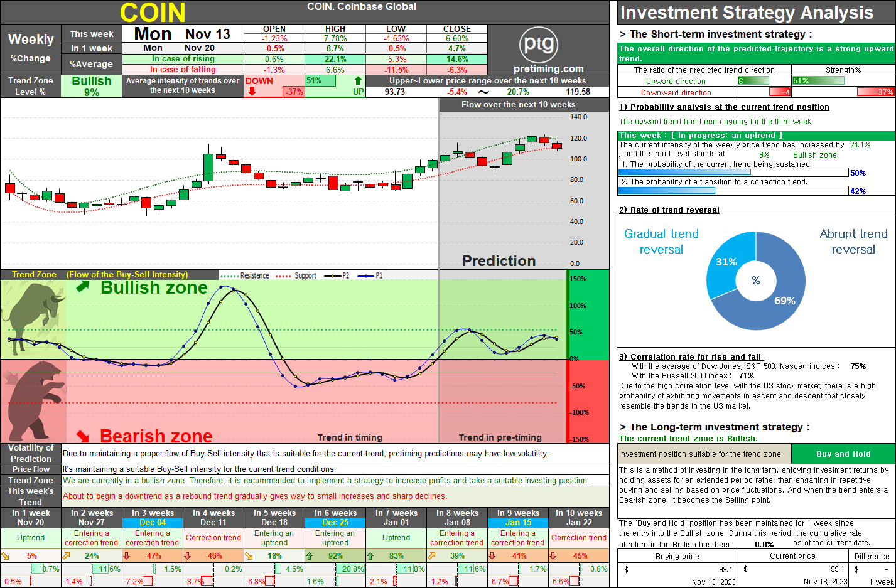The width and height of the screenshot is (896, 588).
Task: Click the 20.8% value under In 6 weeks
Action: click(353, 569)
